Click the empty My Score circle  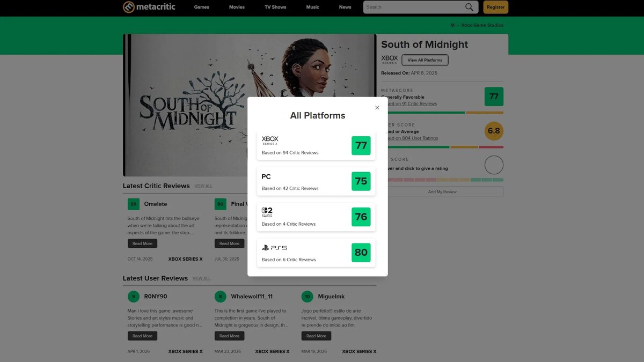494,165
